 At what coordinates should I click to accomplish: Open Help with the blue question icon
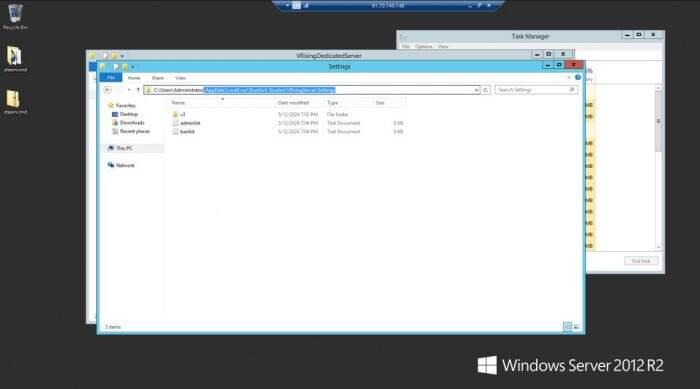point(578,77)
